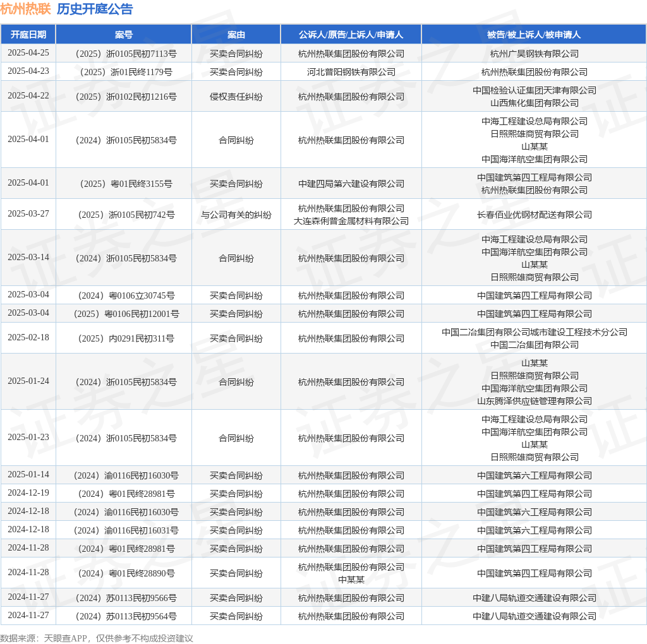Image resolution: width=647 pixels, height=644 pixels.
Task: Click the 案号 column header
Action: point(124,35)
